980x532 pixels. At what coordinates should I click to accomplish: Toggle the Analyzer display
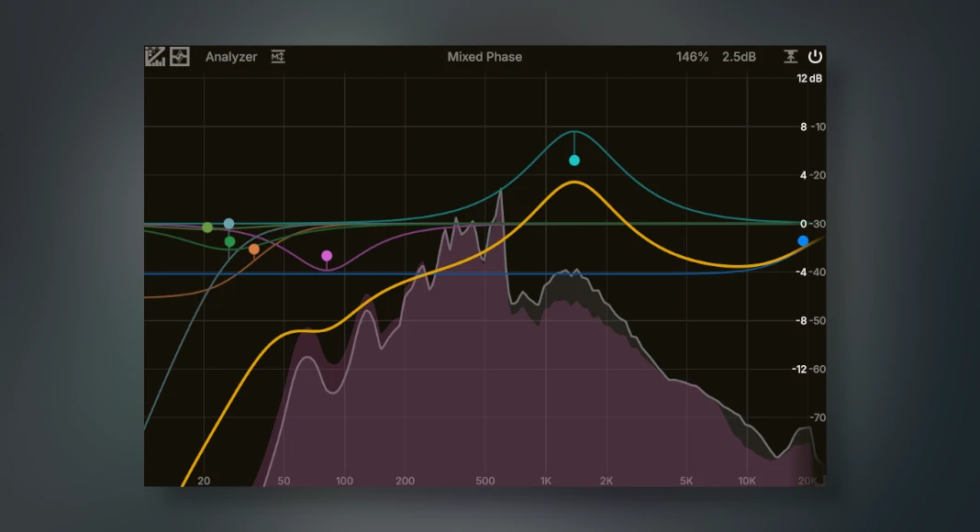(231, 57)
